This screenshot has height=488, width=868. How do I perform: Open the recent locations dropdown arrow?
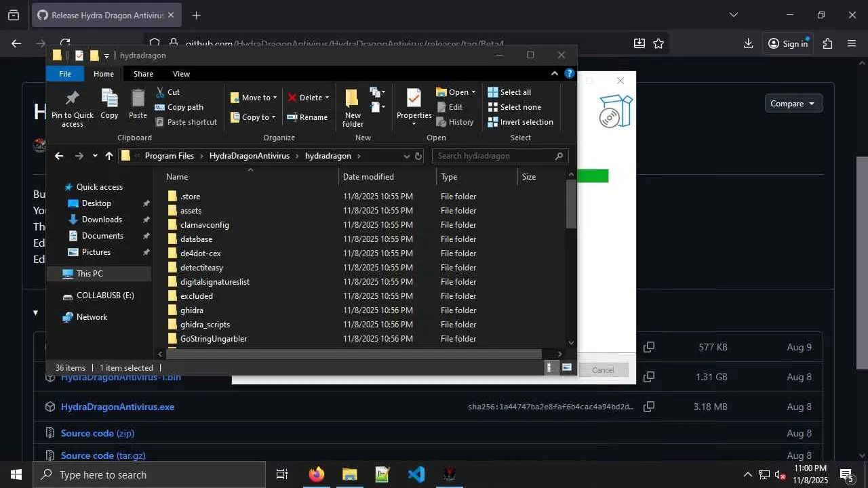95,156
